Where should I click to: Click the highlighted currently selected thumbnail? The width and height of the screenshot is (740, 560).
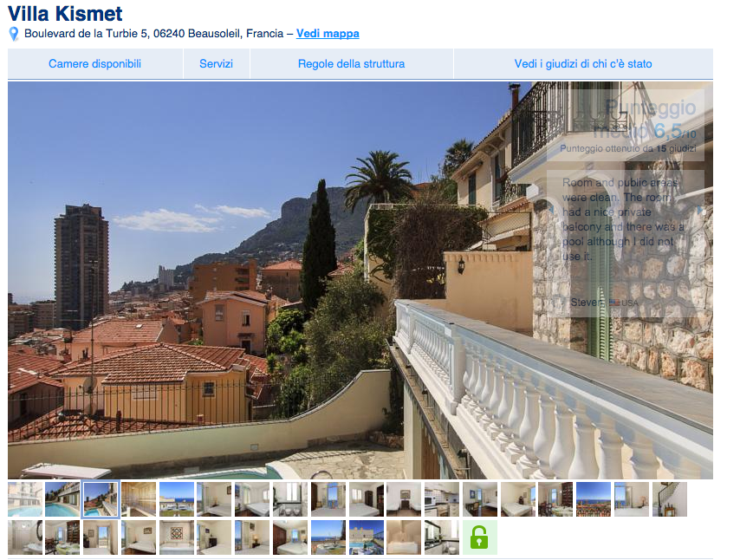[x=100, y=499]
